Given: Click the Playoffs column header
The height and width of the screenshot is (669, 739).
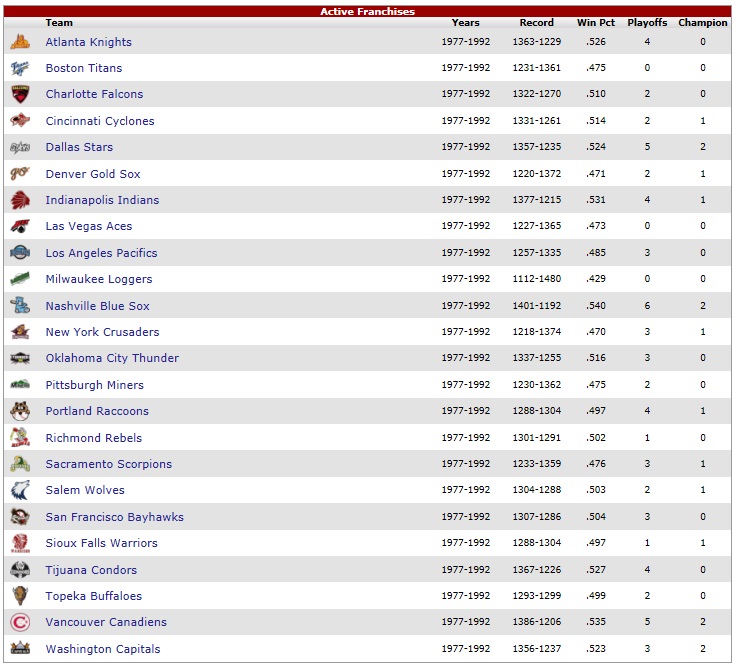Looking at the screenshot, I should tap(647, 23).
